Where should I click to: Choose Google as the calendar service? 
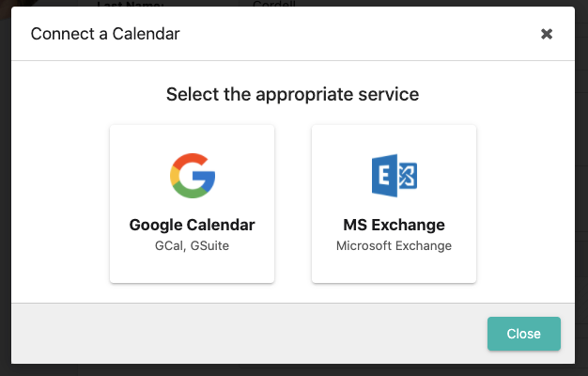[192, 204]
